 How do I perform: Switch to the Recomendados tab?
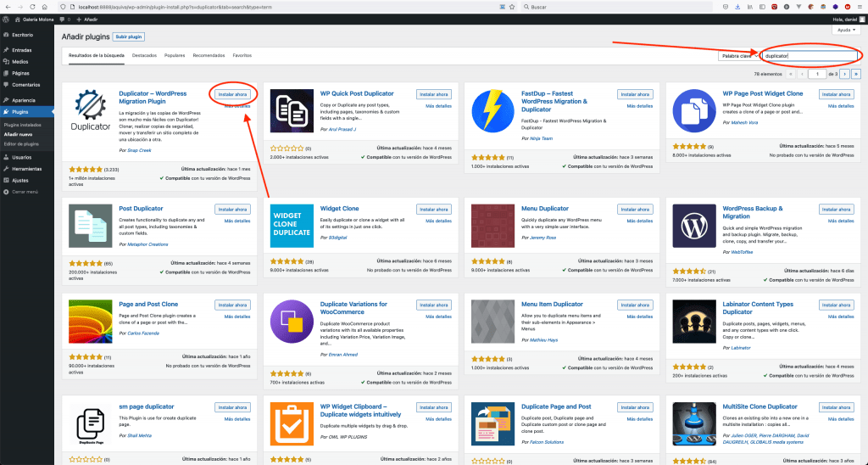tap(209, 55)
